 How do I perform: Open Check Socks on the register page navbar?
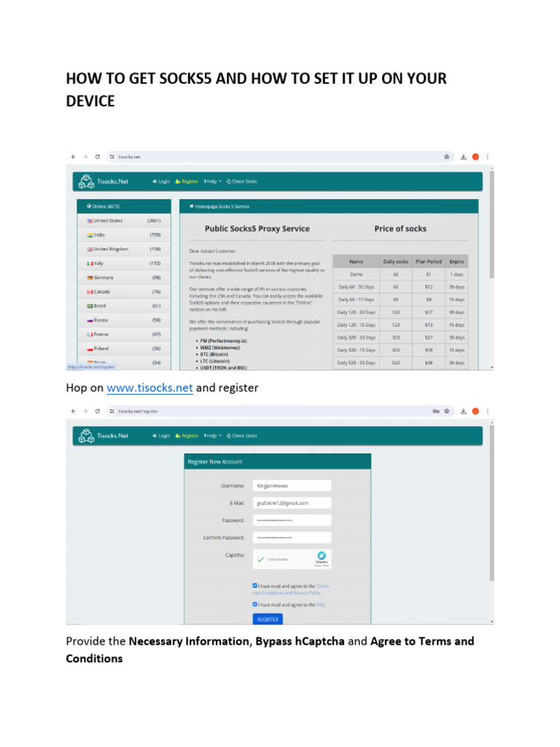tap(241, 436)
